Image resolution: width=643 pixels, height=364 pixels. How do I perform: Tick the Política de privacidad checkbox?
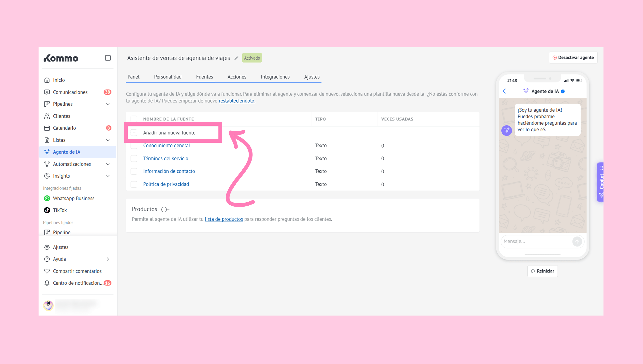pos(134,184)
